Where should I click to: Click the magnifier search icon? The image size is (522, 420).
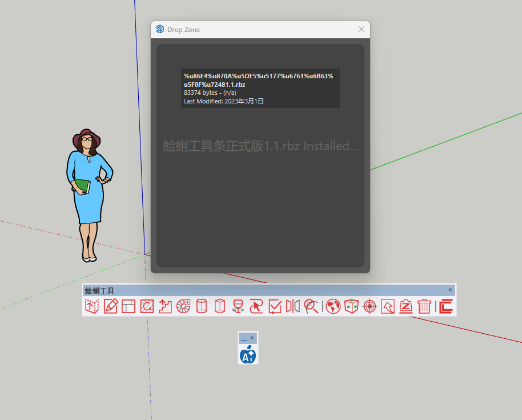(x=311, y=306)
